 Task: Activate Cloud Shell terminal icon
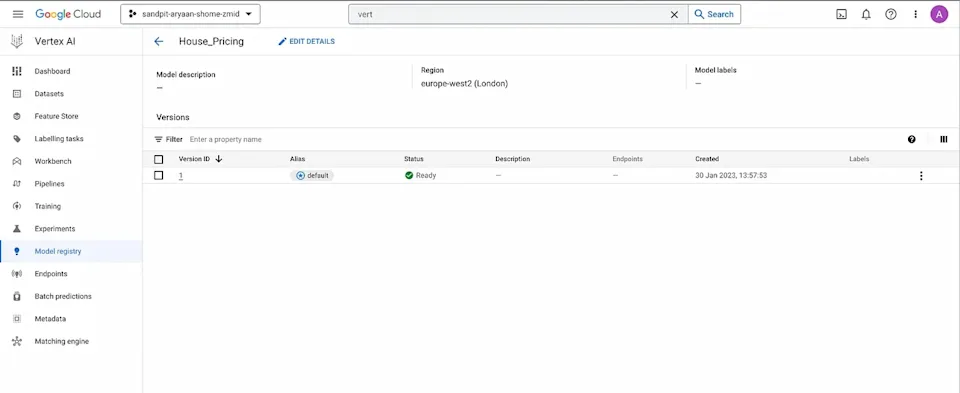[841, 14]
